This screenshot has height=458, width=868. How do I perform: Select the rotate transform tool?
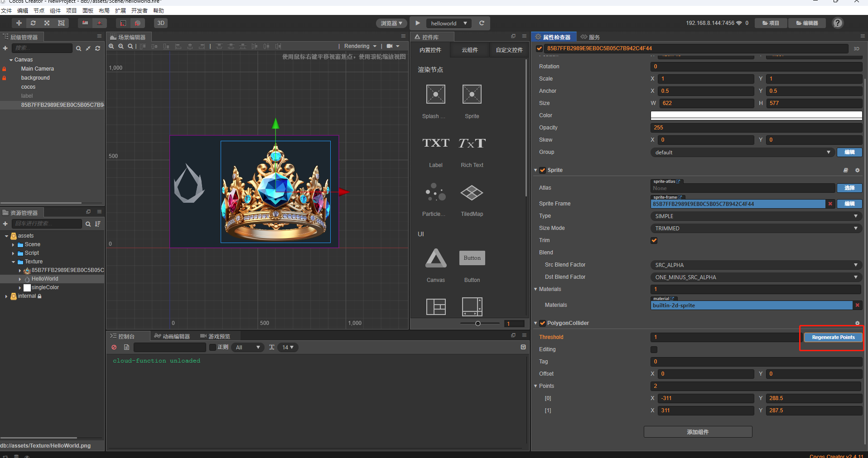pyautogui.click(x=33, y=23)
